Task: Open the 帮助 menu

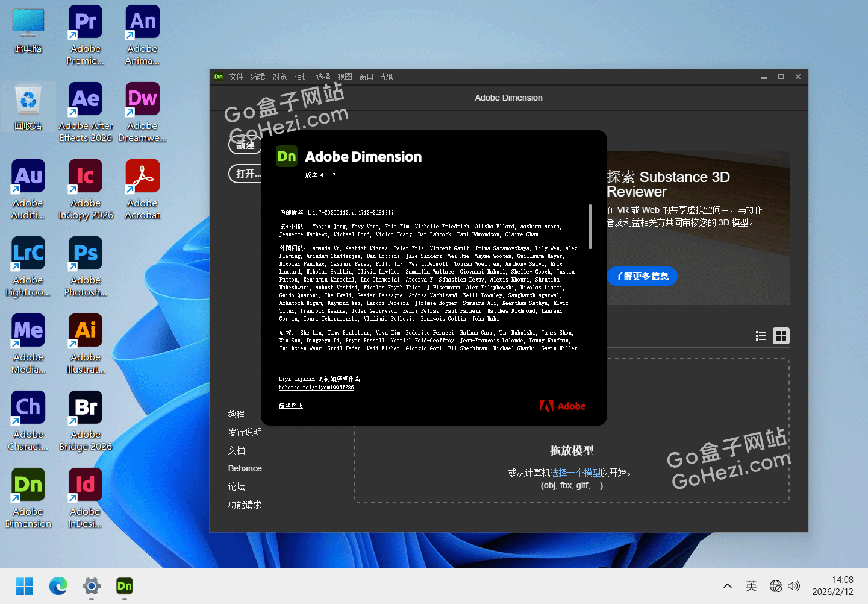Action: (388, 77)
